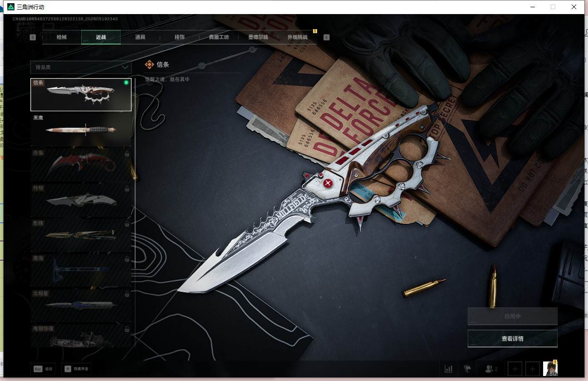Click the CNUID text at window top
Screen dimensions: 588x381
(65, 19)
